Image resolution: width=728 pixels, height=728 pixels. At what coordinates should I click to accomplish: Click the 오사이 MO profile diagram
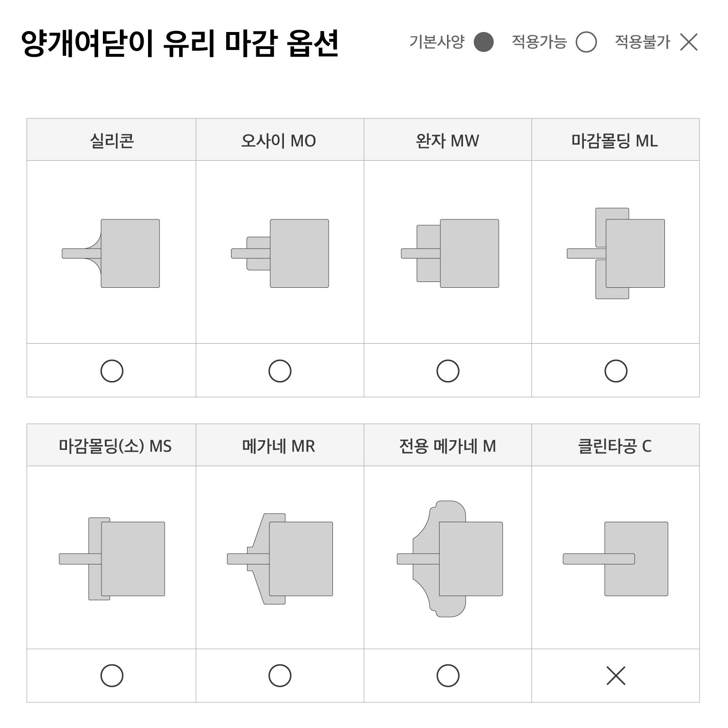[x=280, y=253]
